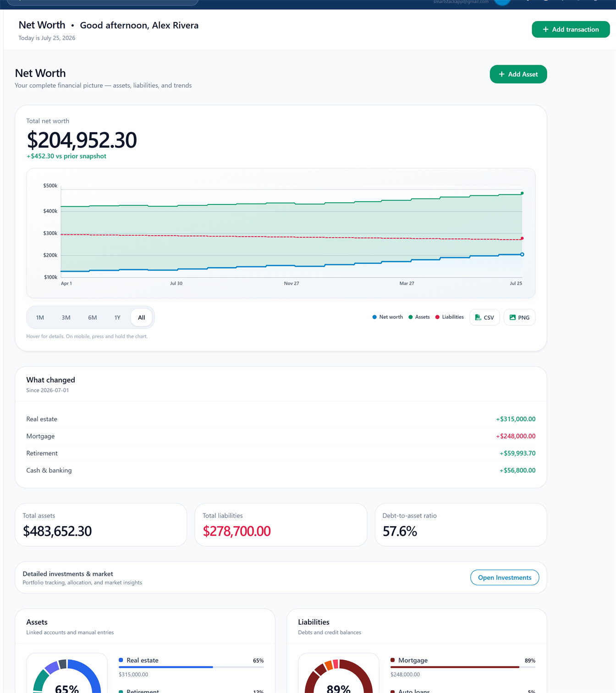Click the Since 2026-07-01 label
Image resolution: width=616 pixels, height=693 pixels.
point(48,390)
